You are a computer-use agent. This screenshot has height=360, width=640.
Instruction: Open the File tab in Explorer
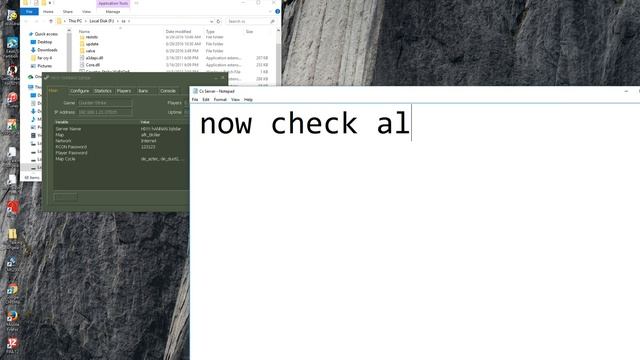(29, 11)
